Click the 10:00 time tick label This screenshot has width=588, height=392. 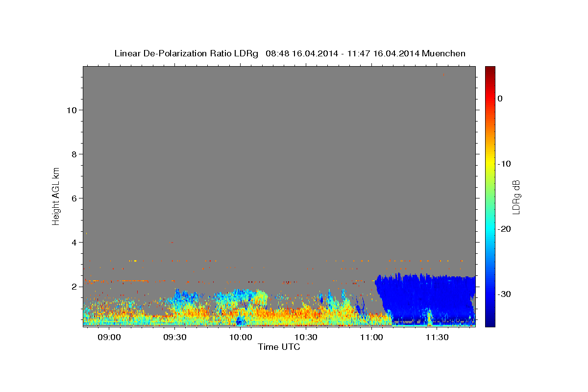click(x=240, y=338)
